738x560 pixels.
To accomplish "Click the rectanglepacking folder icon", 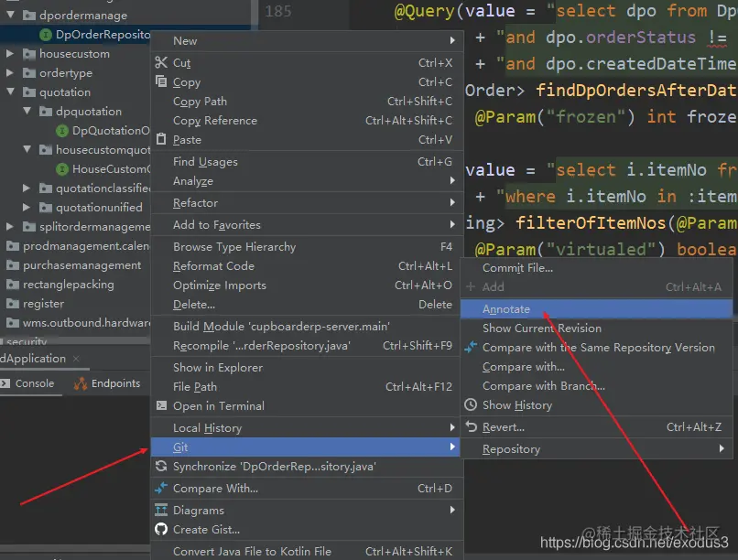I will point(13,285).
